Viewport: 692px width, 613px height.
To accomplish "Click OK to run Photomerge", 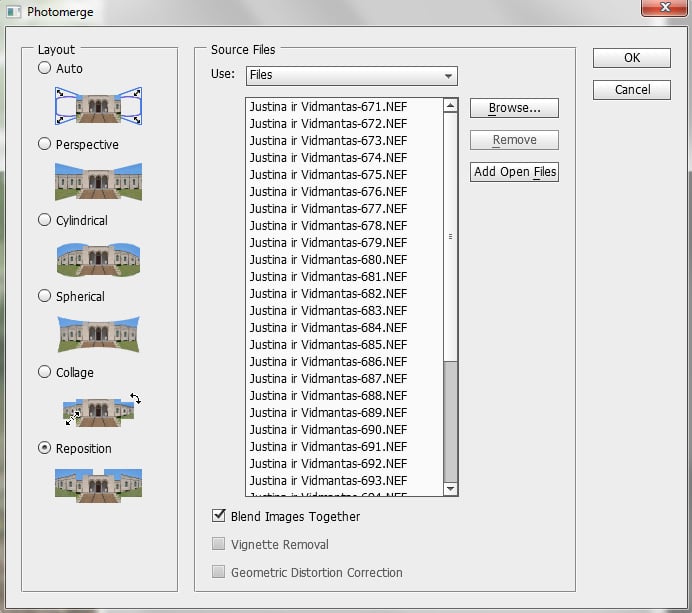I will pos(632,58).
